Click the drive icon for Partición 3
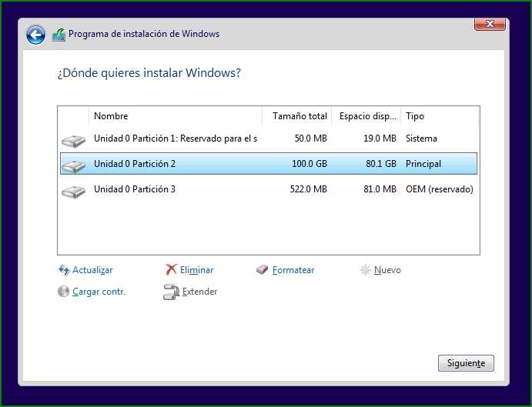 tap(73, 192)
